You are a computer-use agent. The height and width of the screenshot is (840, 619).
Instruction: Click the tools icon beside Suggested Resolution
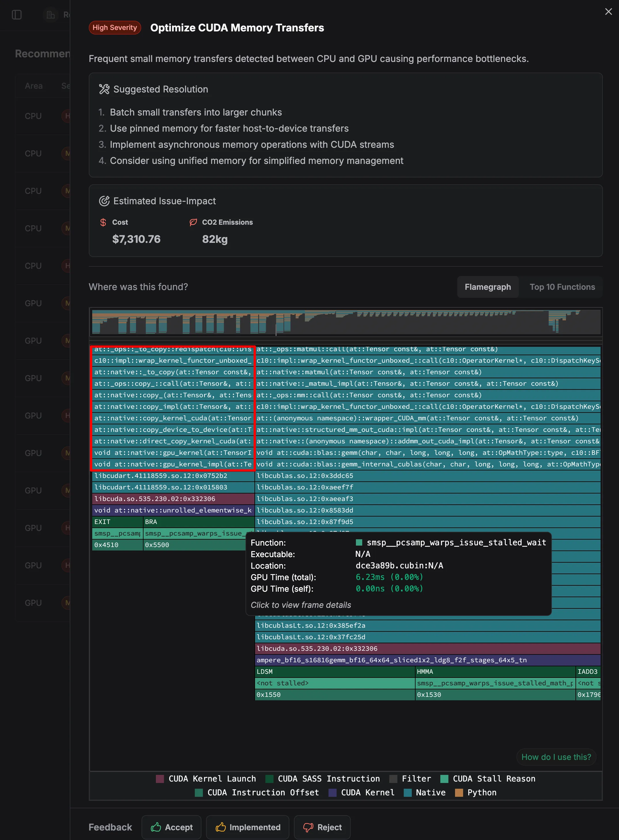point(105,89)
